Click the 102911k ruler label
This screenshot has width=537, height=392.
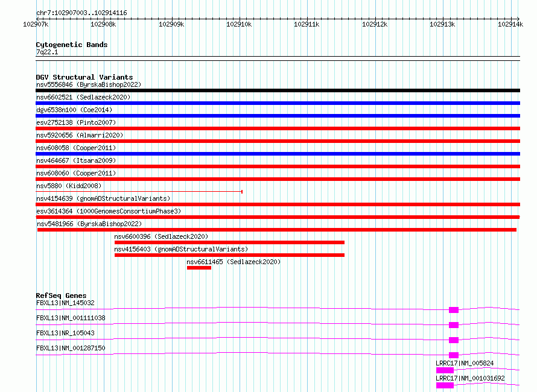[307, 24]
